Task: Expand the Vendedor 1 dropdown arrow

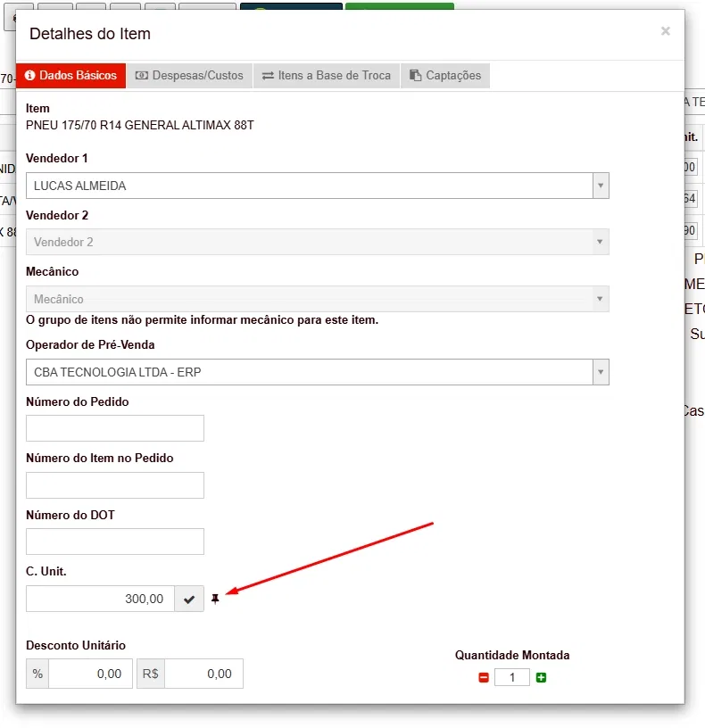Action: pyautogui.click(x=601, y=186)
